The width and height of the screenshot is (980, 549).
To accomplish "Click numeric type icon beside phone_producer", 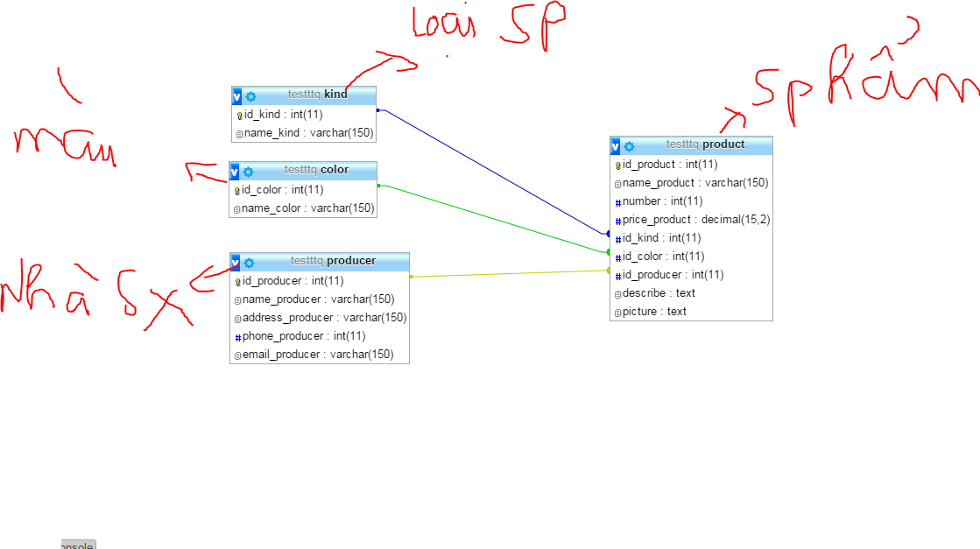I will (x=237, y=337).
